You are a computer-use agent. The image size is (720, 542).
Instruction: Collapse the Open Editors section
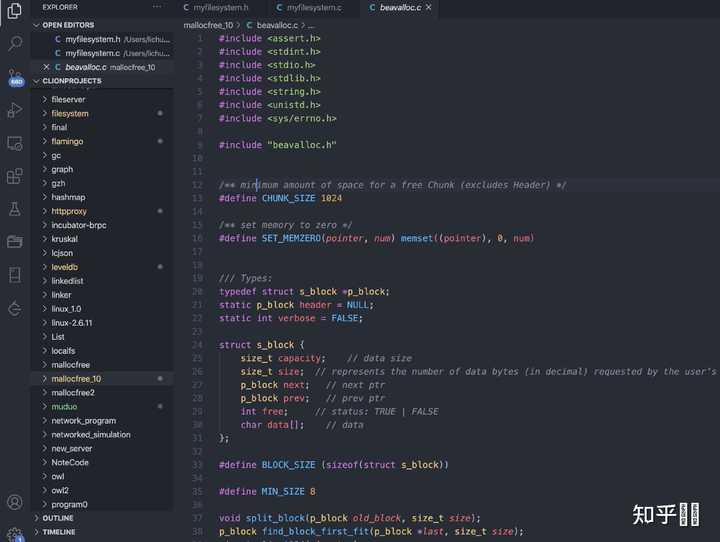(x=102, y=25)
